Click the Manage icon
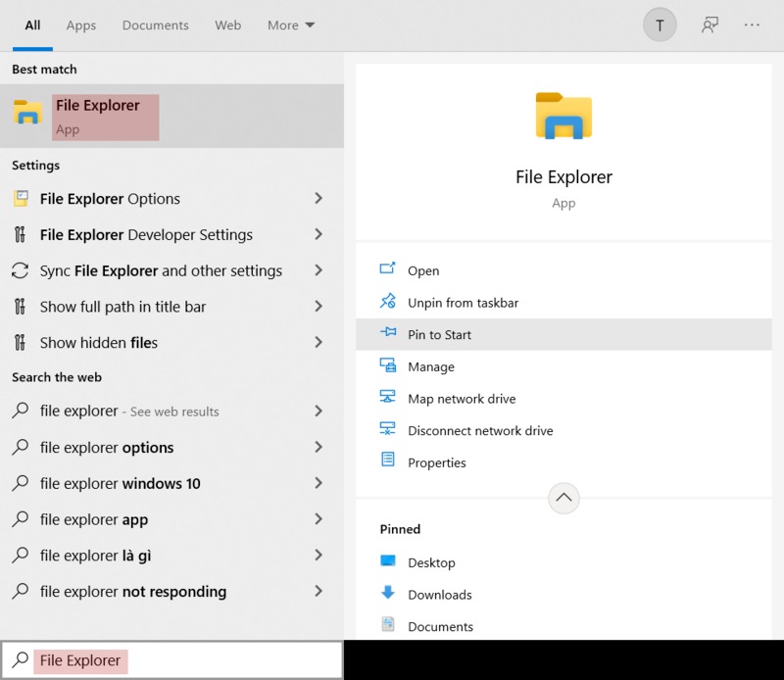Image resolution: width=784 pixels, height=680 pixels. tap(387, 365)
